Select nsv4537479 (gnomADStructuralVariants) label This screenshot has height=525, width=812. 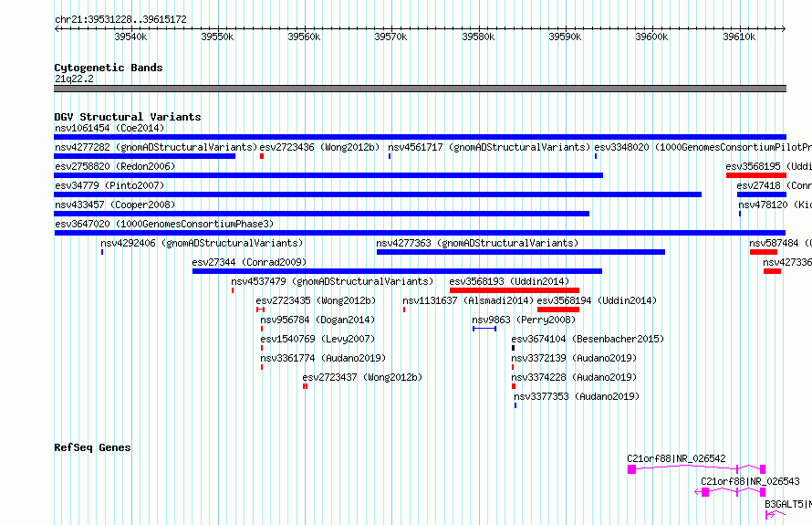coord(332,281)
